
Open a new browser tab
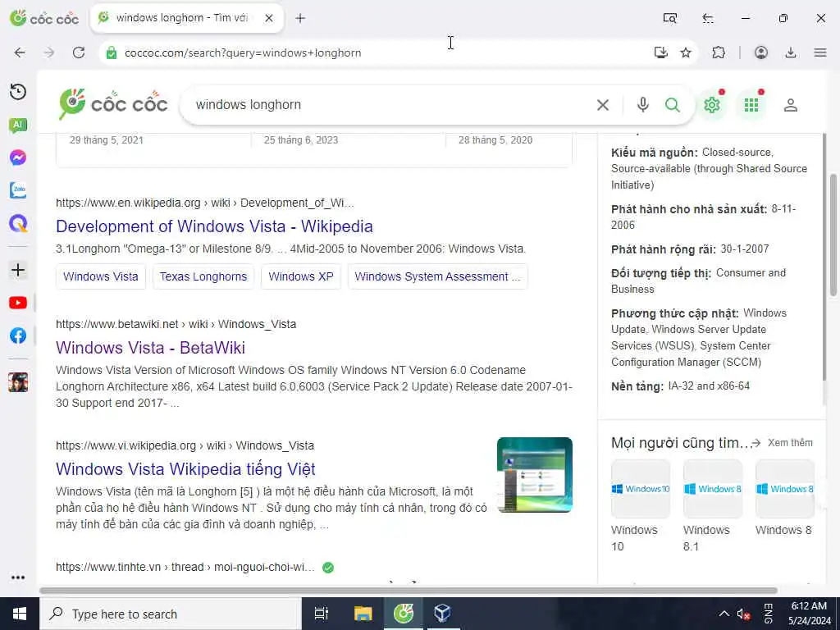300,18
